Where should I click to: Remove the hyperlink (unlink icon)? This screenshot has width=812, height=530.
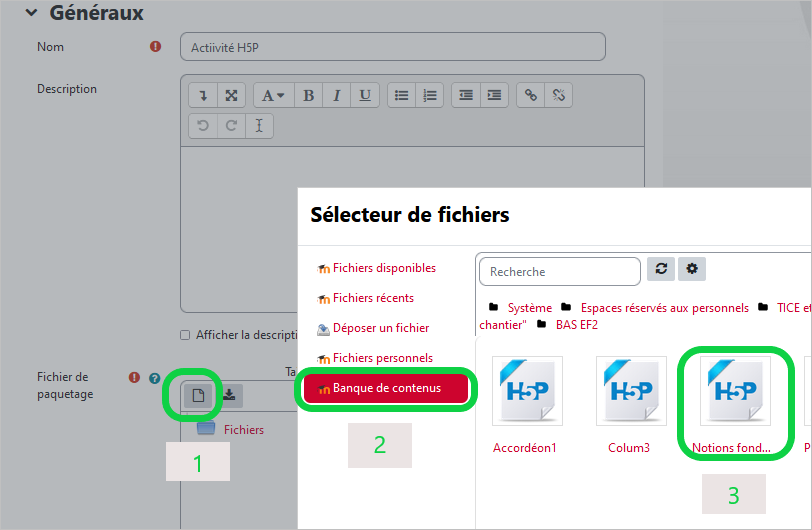[559, 95]
